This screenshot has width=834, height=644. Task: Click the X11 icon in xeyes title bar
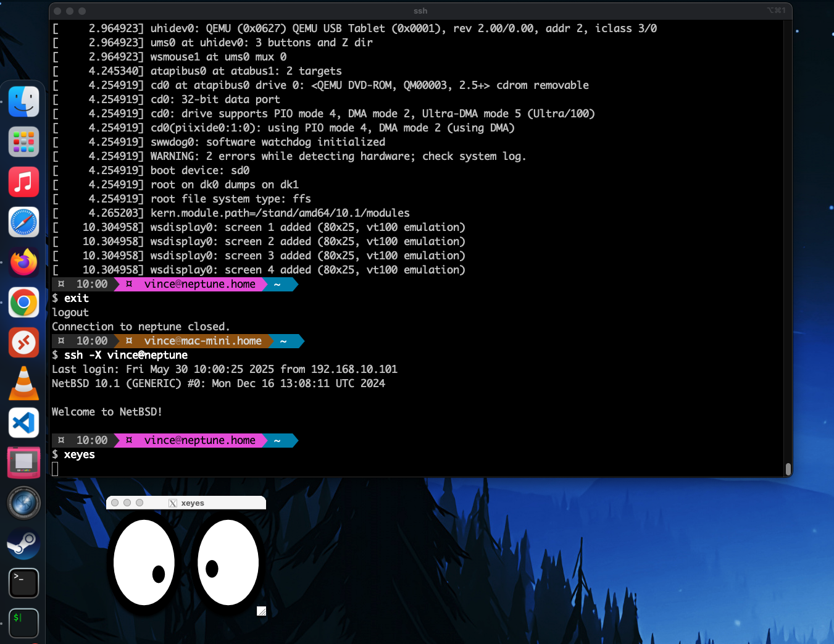(173, 503)
